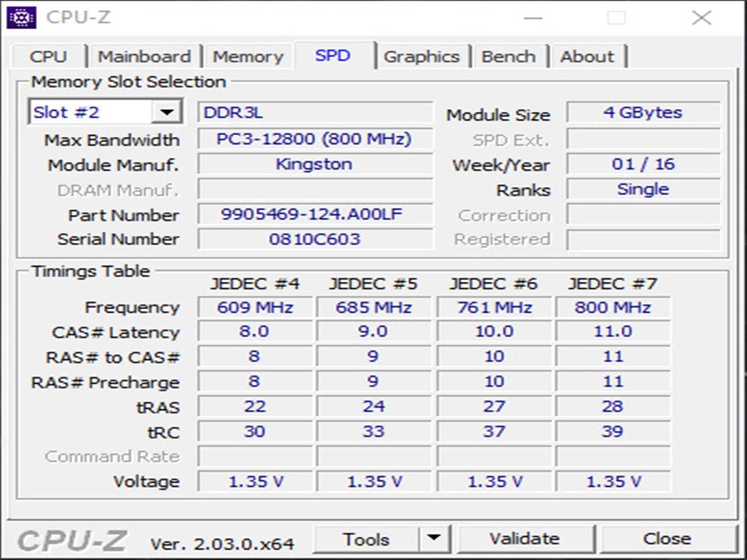Viewport: 747px width, 560px height.
Task: Click the Single ranks value
Action: [x=643, y=189]
